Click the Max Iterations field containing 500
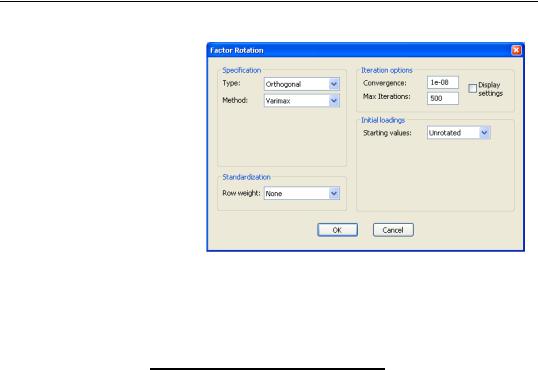Image resolution: width=538 pixels, height=370 pixels. [x=443, y=99]
